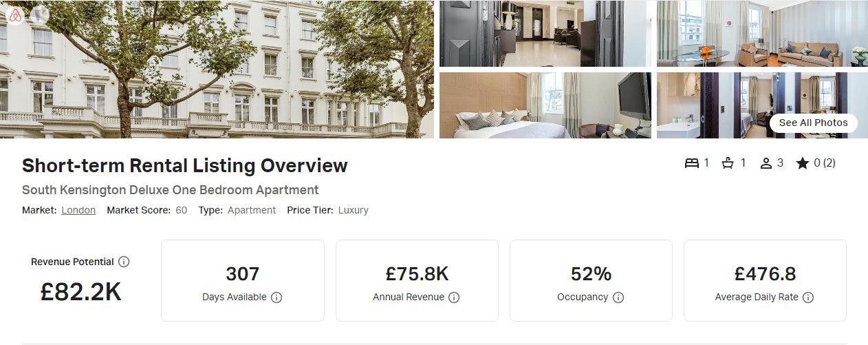This screenshot has height=345, width=868.
Task: Click the South Kensington Deluxe apartment title
Action: (171, 190)
